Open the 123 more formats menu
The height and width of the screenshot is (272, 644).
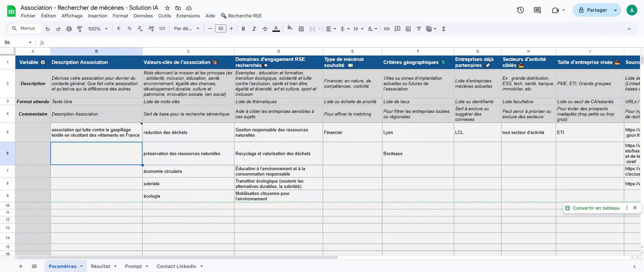pyautogui.click(x=162, y=28)
